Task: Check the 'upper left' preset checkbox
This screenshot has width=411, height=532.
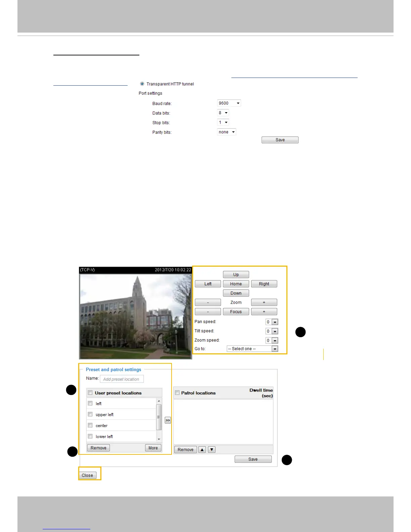Action: click(x=90, y=414)
